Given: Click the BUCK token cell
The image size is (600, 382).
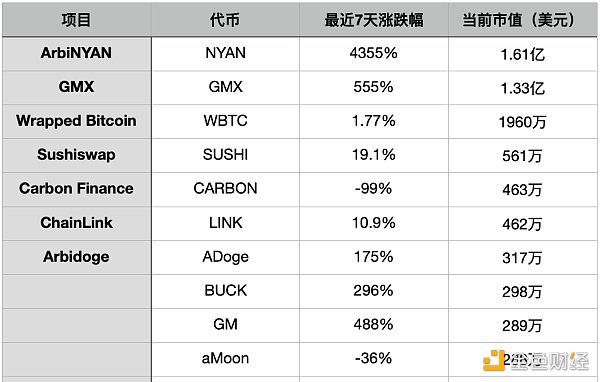Looking at the screenshot, I should coord(225,291).
